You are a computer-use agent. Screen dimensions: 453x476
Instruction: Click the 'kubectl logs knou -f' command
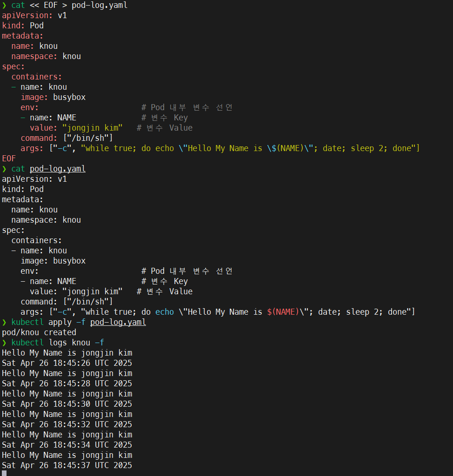(58, 343)
